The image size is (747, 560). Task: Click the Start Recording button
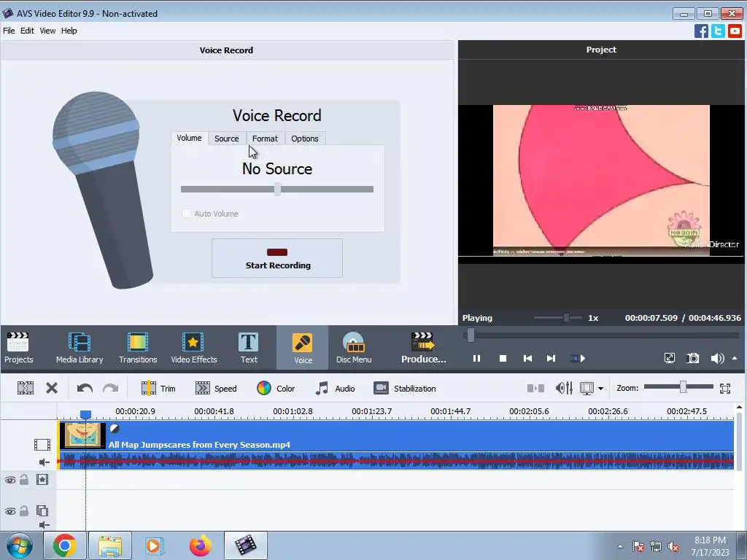(x=277, y=258)
